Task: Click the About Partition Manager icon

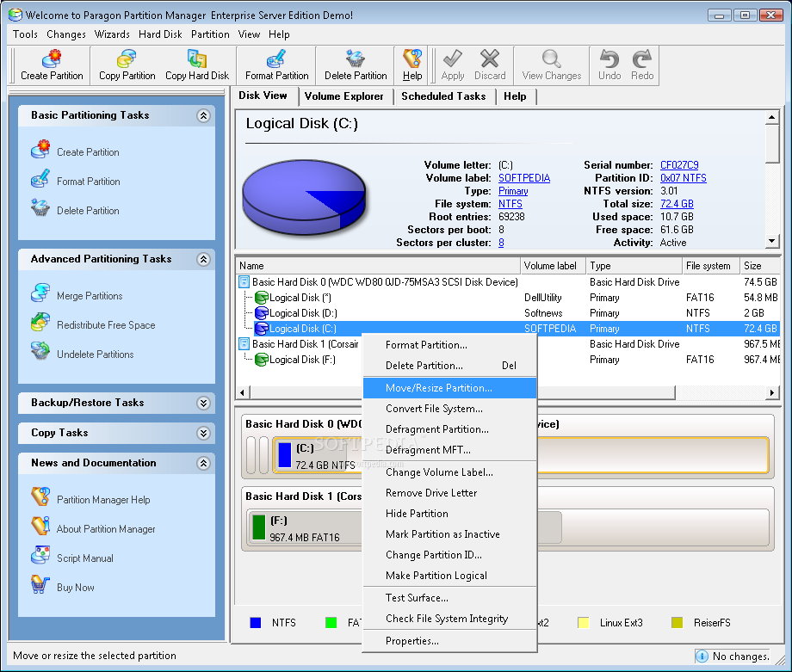Action: [x=40, y=526]
